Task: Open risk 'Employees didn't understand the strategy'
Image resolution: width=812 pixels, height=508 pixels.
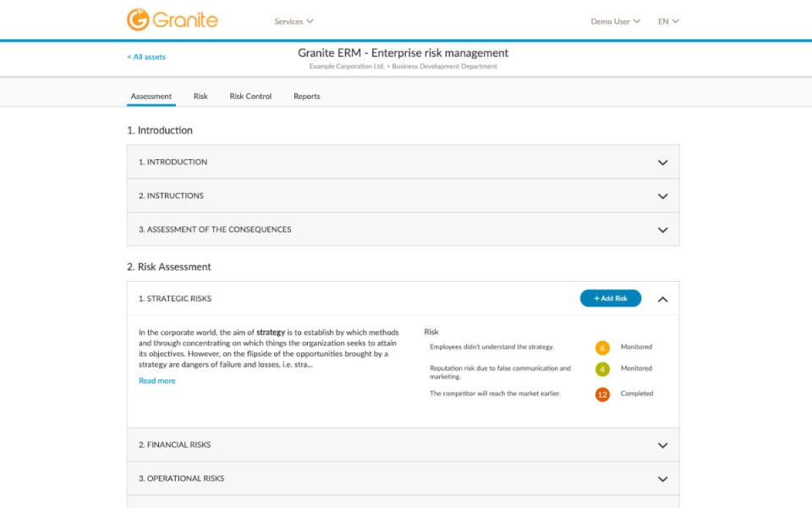Action: 491,347
